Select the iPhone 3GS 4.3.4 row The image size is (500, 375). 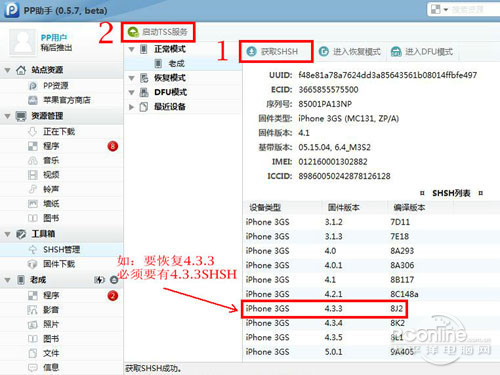371,323
